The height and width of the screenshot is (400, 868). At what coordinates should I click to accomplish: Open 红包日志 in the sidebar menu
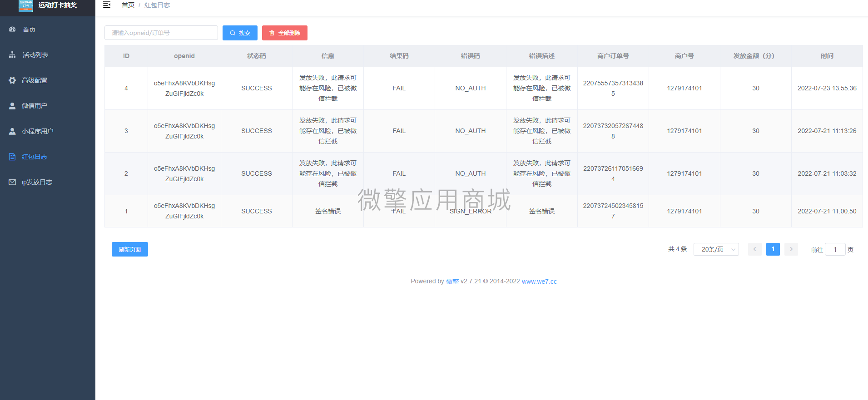48,157
